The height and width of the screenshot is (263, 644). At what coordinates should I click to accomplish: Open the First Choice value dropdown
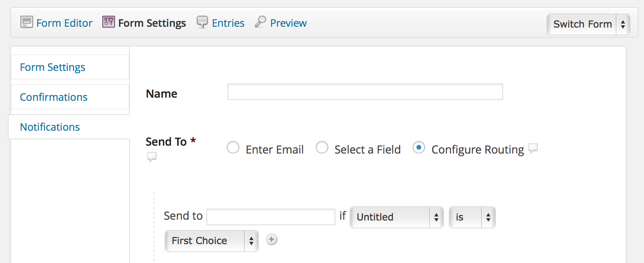click(211, 241)
